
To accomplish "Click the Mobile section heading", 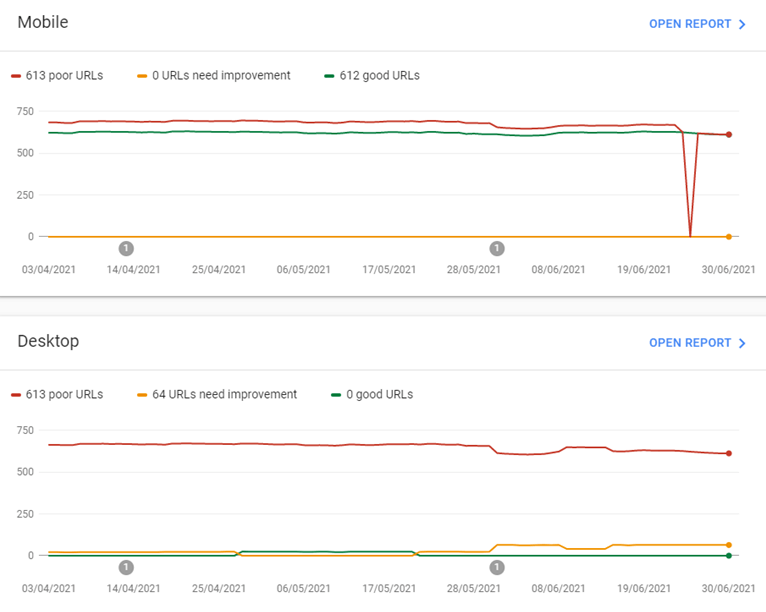I will point(43,22).
